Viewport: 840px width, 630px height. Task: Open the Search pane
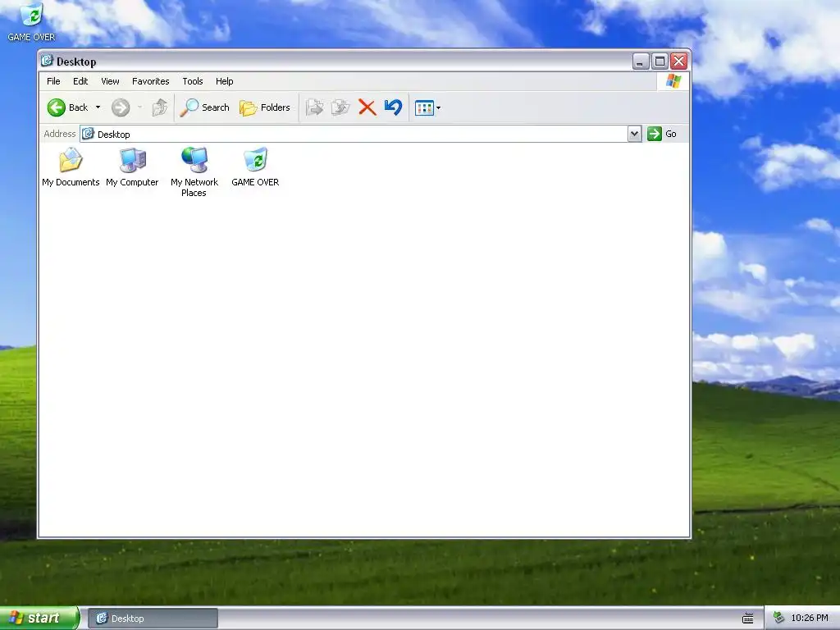coord(204,107)
